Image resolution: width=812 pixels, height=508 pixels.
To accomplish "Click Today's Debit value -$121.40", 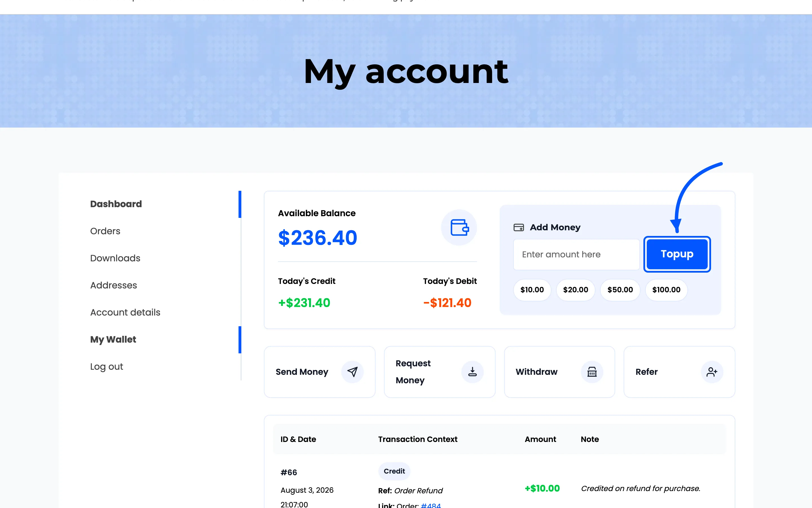I will [447, 303].
